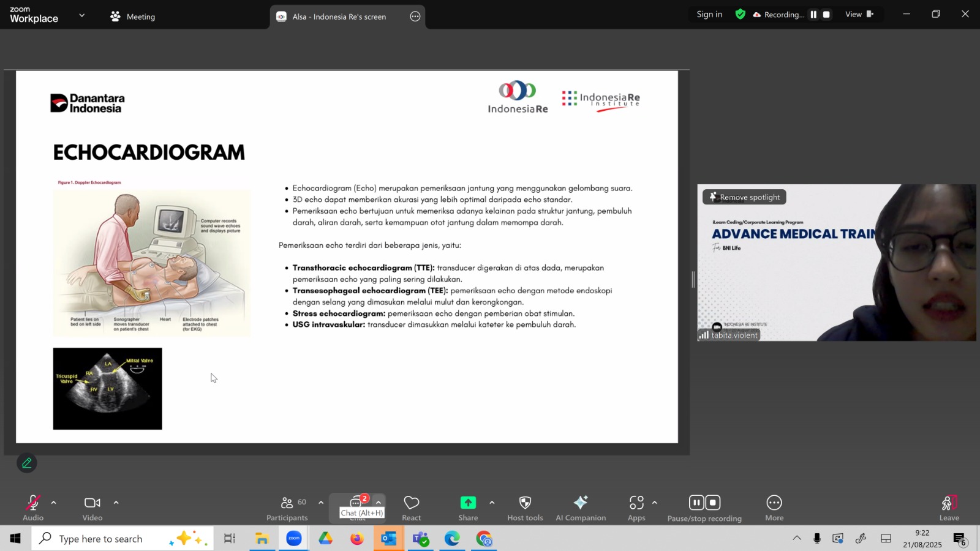The width and height of the screenshot is (980, 551).
Task: Click the annotation pencil icon
Action: tap(27, 463)
